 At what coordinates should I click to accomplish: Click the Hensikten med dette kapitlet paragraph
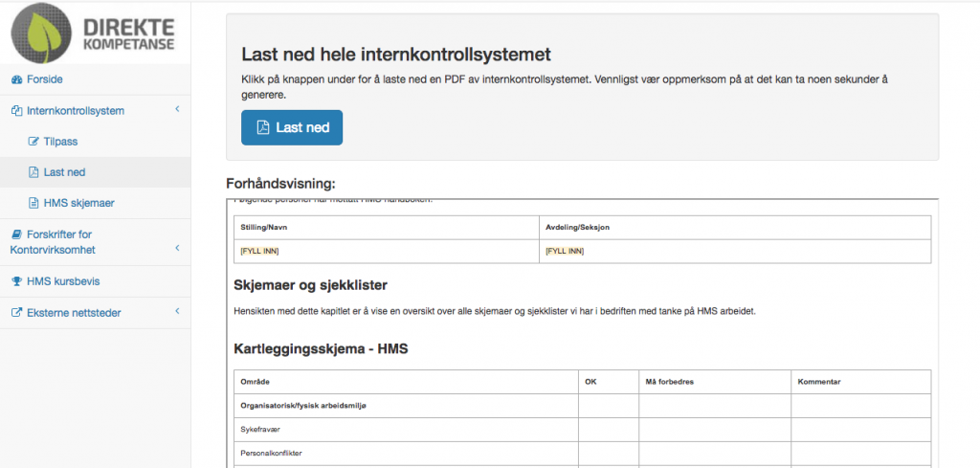pos(495,311)
